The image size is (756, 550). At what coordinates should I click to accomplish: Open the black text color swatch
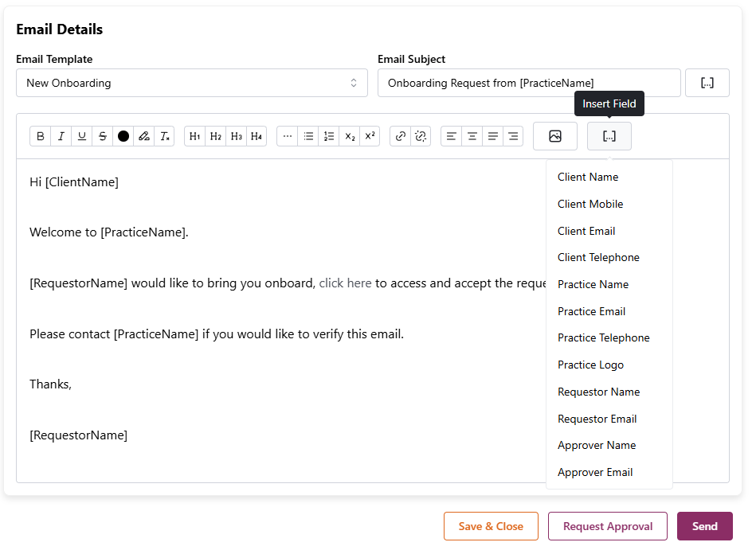click(x=123, y=136)
